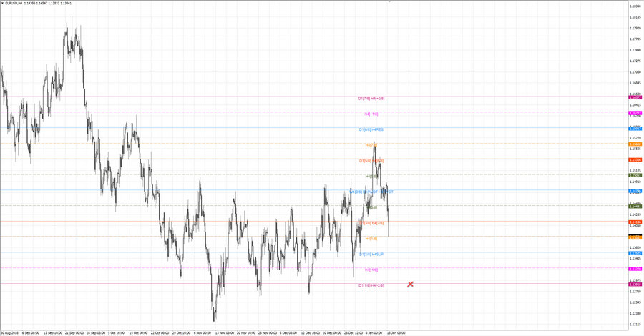Click the 1.17060 price scale value
Screen dimensions: 644x336
click(635, 72)
